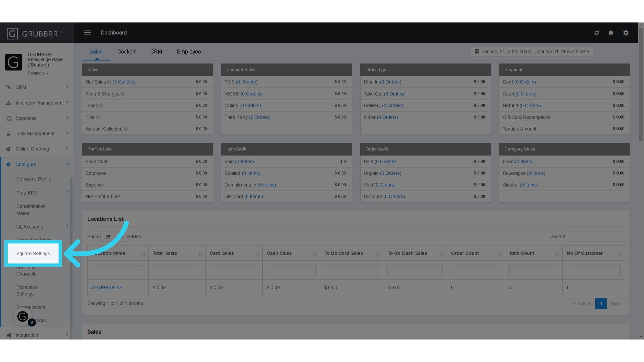This screenshot has width=644, height=362.
Task: Click the calendar icon in date range
Action: point(477,51)
